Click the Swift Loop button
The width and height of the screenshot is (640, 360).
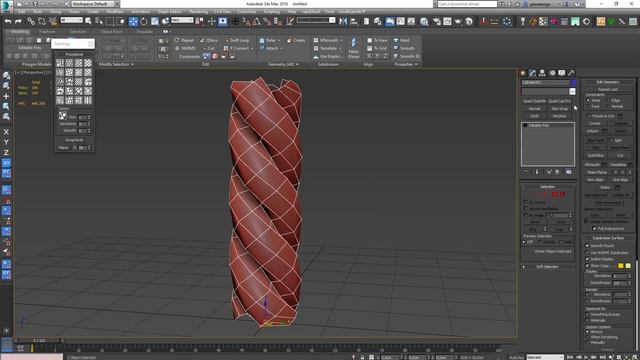[x=237, y=40]
